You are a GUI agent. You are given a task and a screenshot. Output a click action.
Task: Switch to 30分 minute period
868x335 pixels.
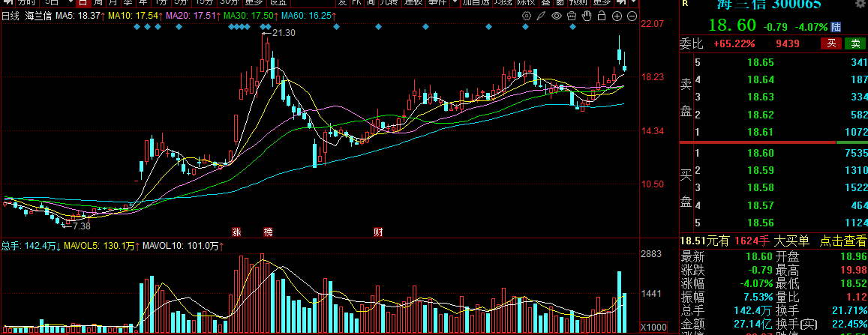(x=229, y=3)
